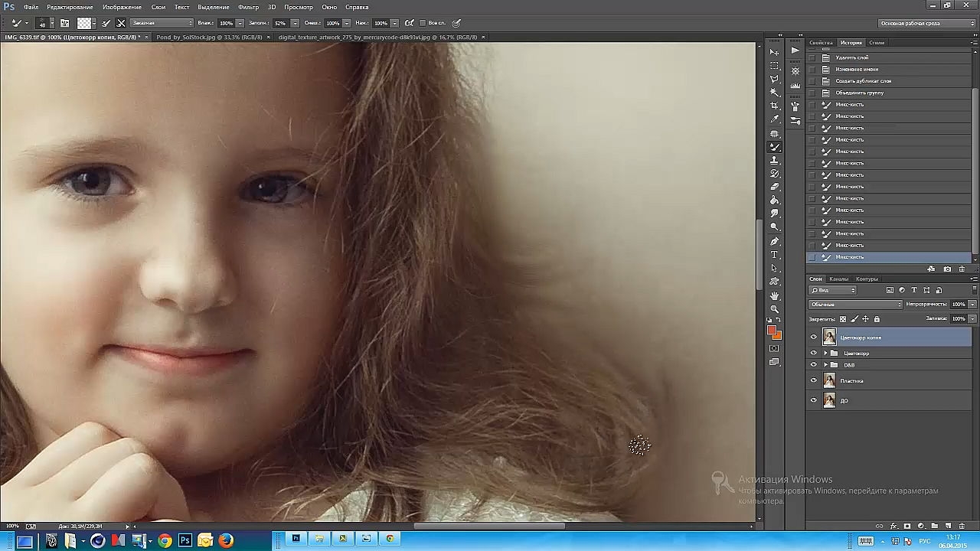980x551 pixels.
Task: Delete the selected layer
Action: pos(961,527)
